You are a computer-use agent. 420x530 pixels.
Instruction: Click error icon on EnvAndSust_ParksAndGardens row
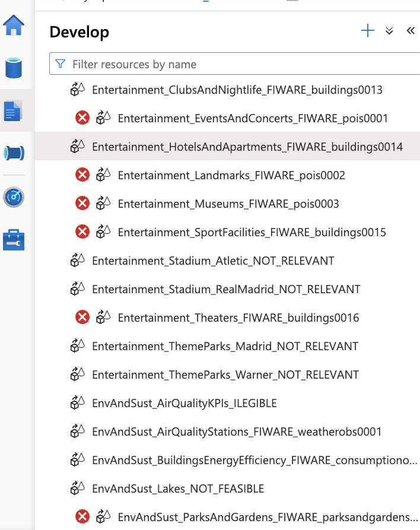pyautogui.click(x=82, y=517)
